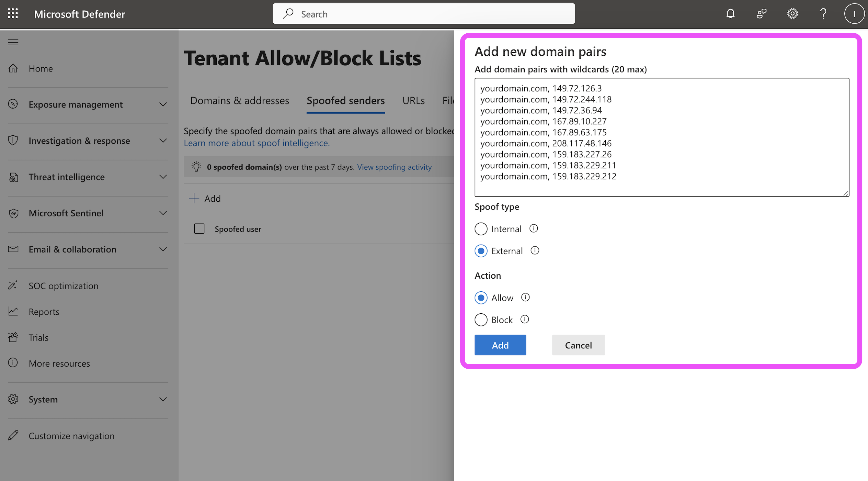Click the Spoofed user column header
The height and width of the screenshot is (481, 868).
238,229
